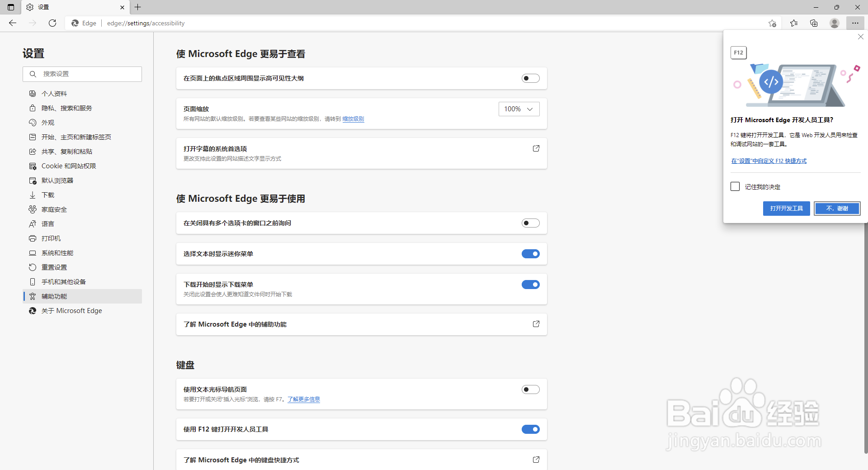Click the 了解 Microsoft Edge 中的键盘快捷方式 row text

point(241,460)
